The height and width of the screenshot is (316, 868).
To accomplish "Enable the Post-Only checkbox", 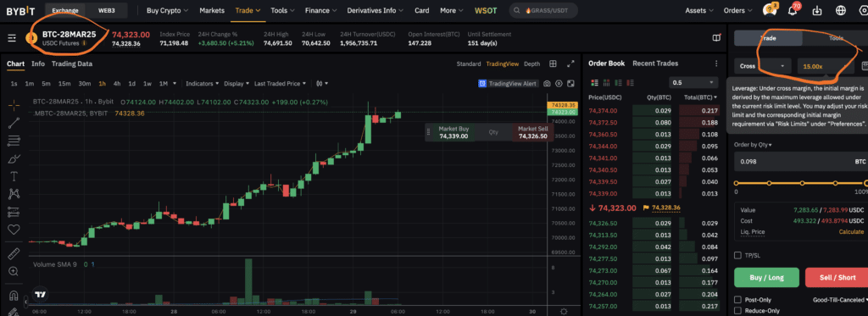I will coord(737,299).
